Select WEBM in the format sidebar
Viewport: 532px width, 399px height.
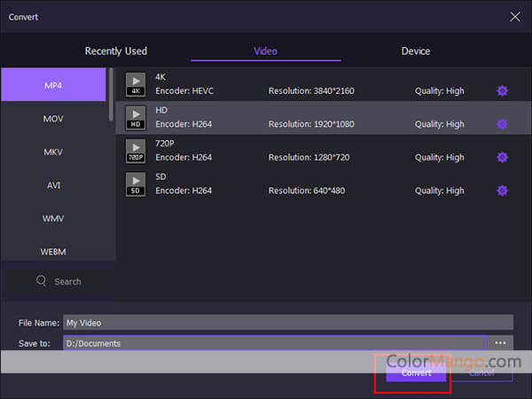tap(53, 252)
